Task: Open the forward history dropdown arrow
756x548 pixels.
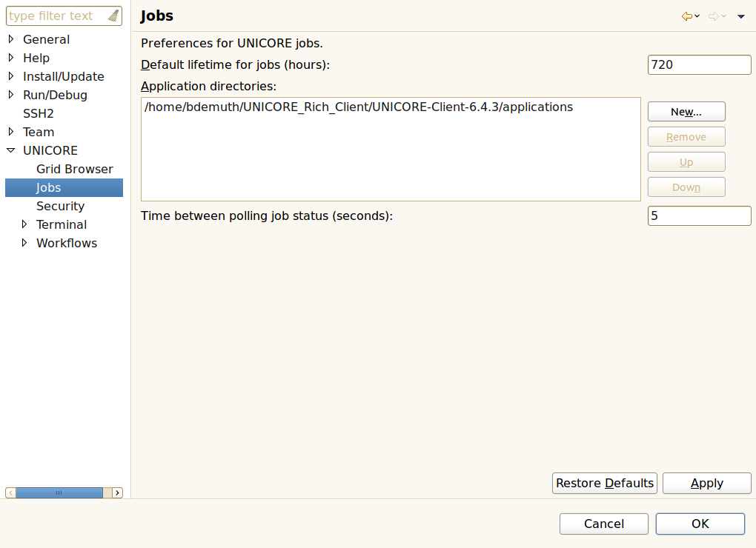Action: (x=723, y=16)
